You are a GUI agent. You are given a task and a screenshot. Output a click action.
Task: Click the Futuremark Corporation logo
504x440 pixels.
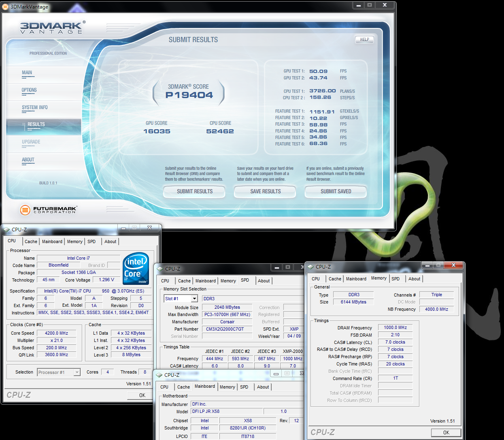click(48, 209)
